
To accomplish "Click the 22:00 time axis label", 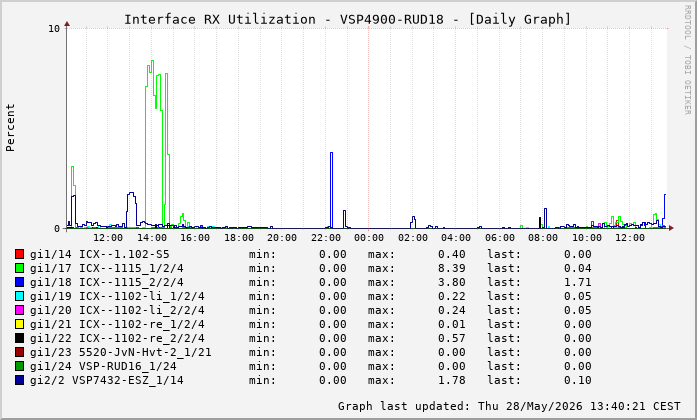I will [326, 238].
